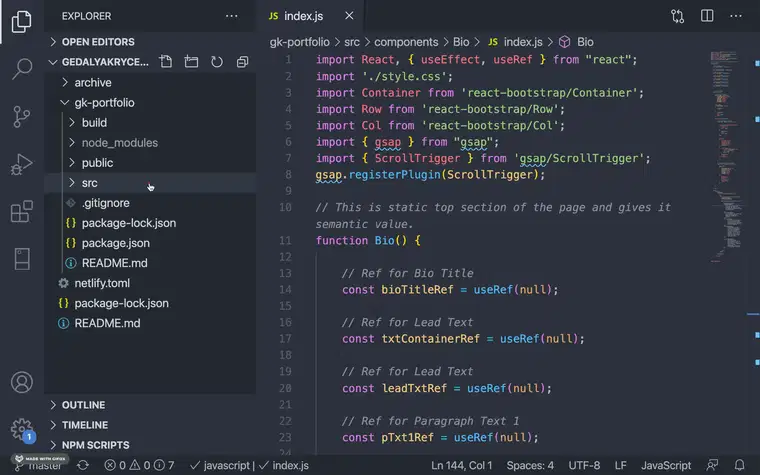Open the .gitignore file
The width and height of the screenshot is (760, 475).
[150, 203]
